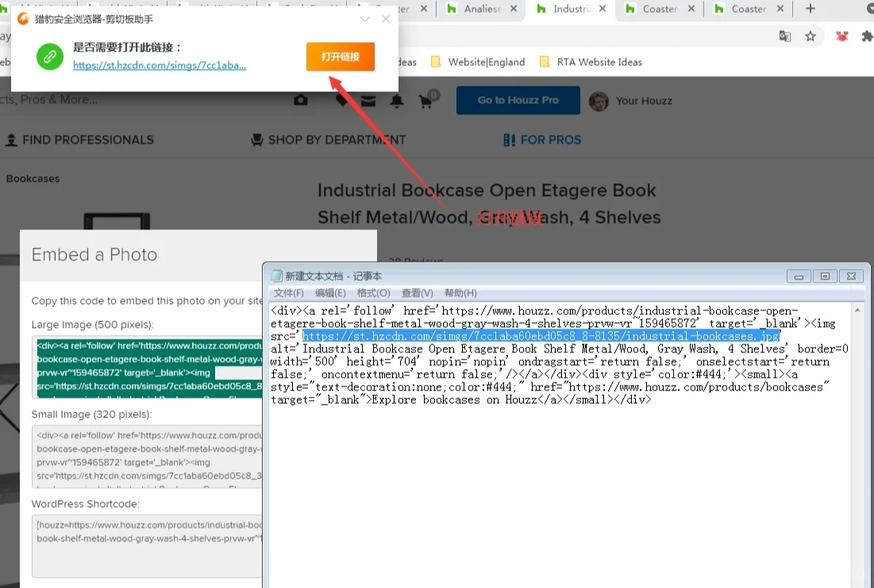The height and width of the screenshot is (588, 874).
Task: Click the Go to Houzz Pro button
Action: (x=518, y=100)
